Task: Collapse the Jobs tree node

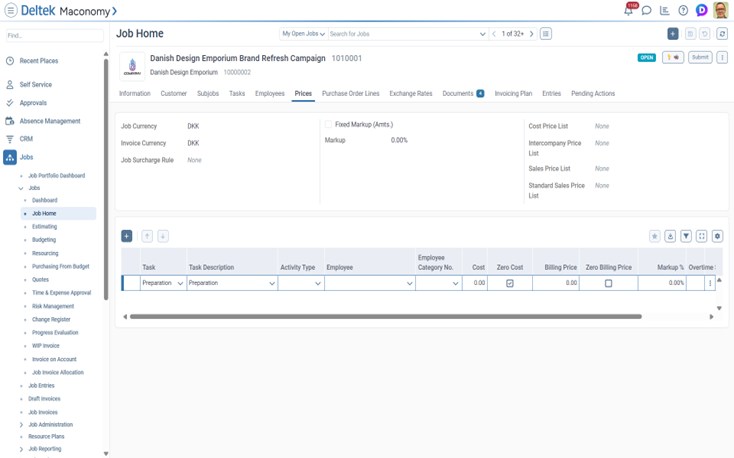Action: [x=21, y=188]
